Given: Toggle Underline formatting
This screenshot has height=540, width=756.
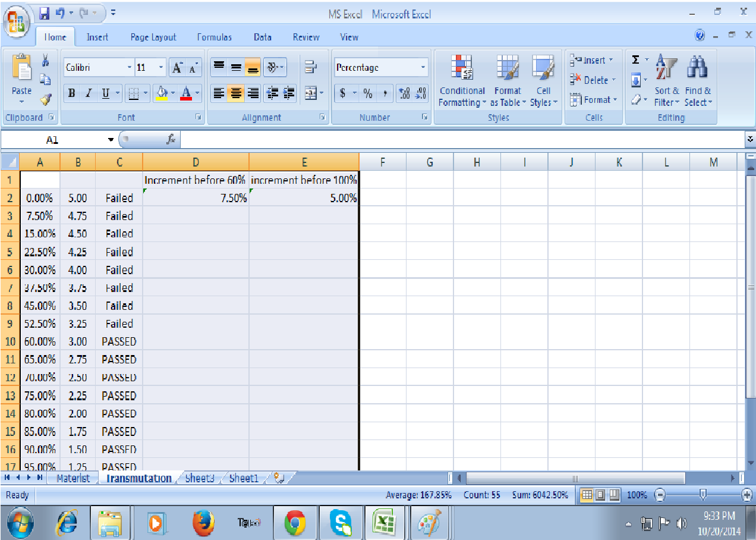Looking at the screenshot, I should [105, 93].
